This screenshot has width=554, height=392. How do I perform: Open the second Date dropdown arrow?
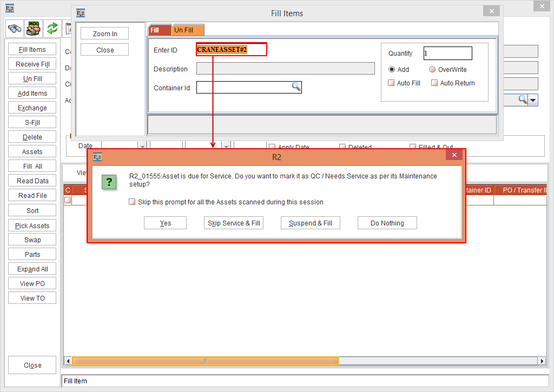[227, 145]
